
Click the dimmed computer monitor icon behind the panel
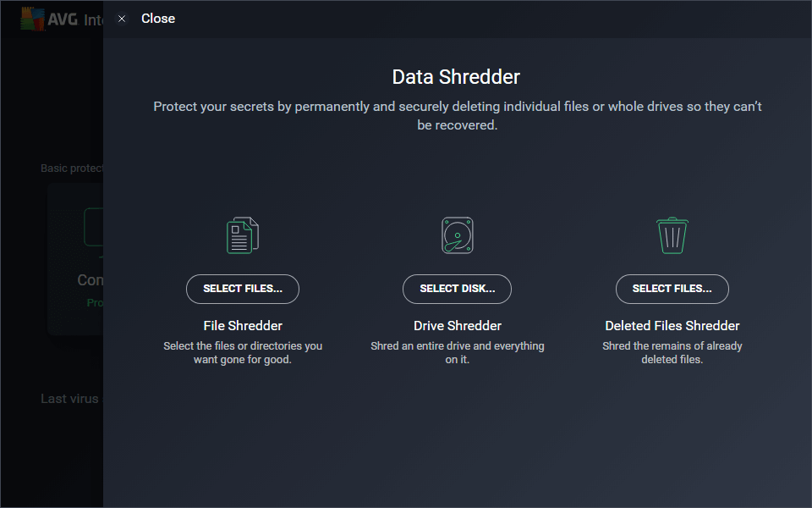(94, 229)
